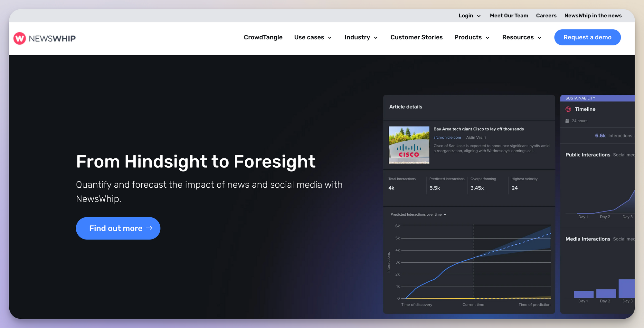Open NewsWhip in the news link
This screenshot has height=328, width=644.
[593, 15]
